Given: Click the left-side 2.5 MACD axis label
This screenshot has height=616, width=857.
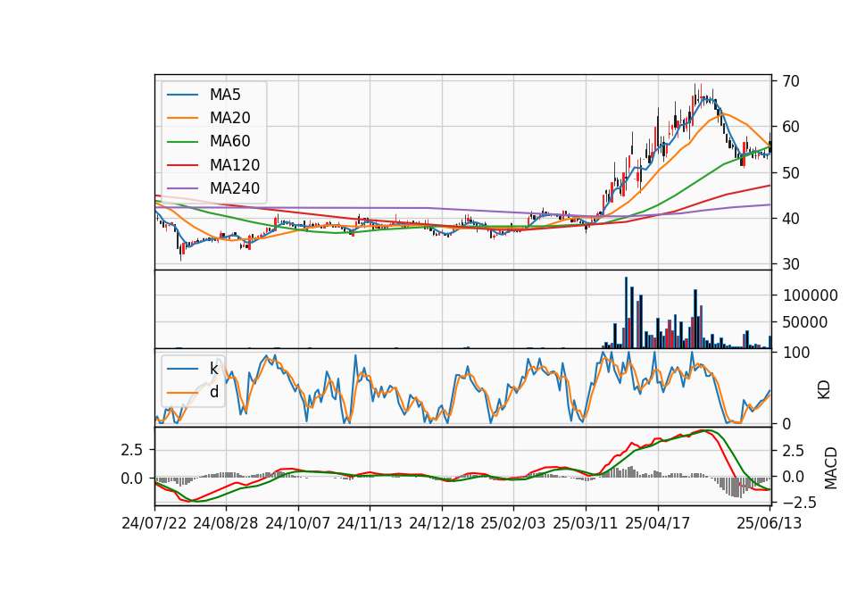Looking at the screenshot, I should point(132,450).
